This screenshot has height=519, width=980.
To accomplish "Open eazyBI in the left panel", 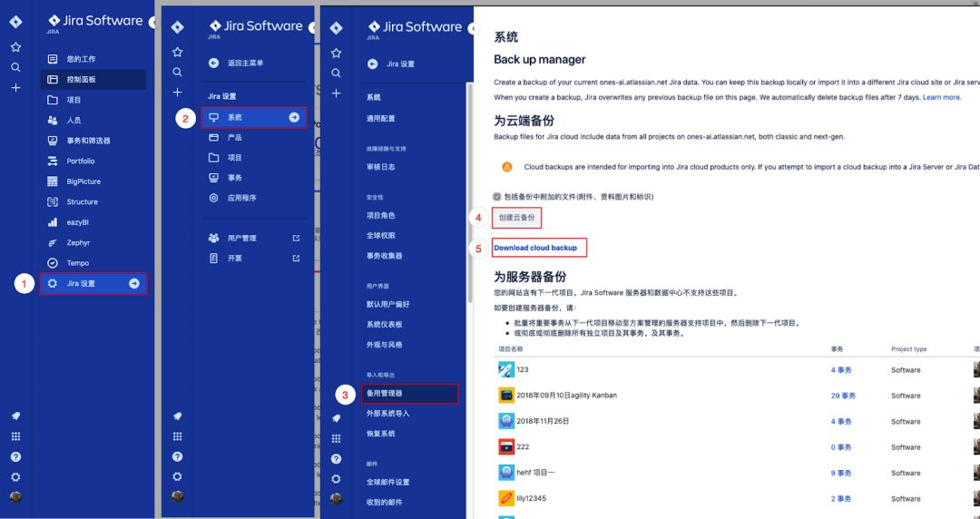I will [x=93, y=222].
